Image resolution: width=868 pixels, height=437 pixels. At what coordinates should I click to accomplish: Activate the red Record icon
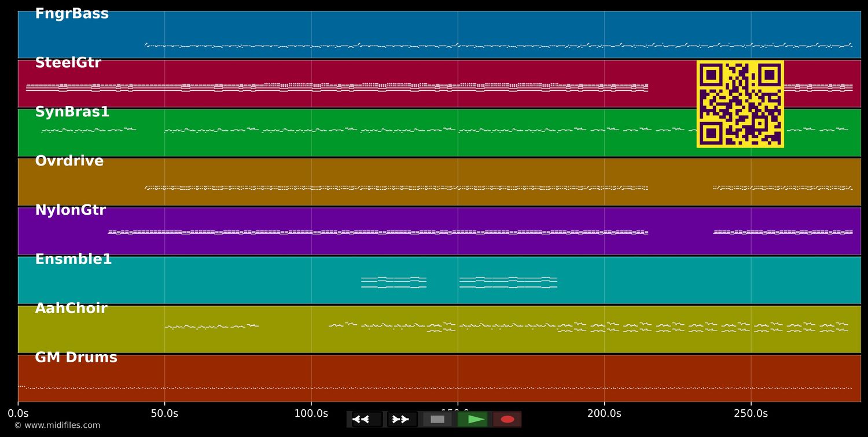507,419
